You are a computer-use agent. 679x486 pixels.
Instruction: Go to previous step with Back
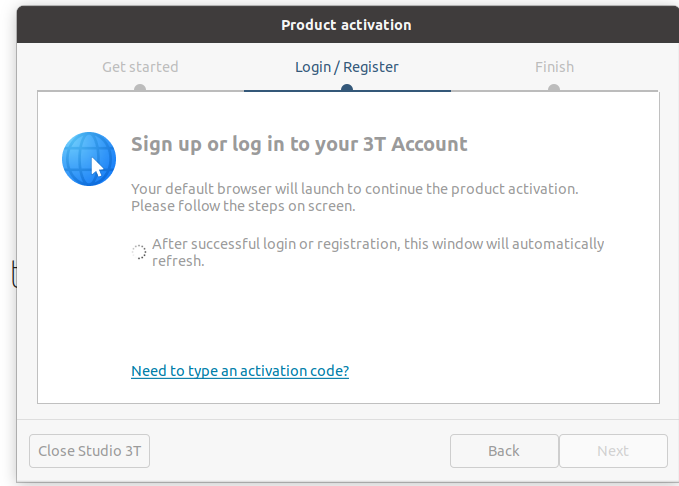pyautogui.click(x=504, y=451)
